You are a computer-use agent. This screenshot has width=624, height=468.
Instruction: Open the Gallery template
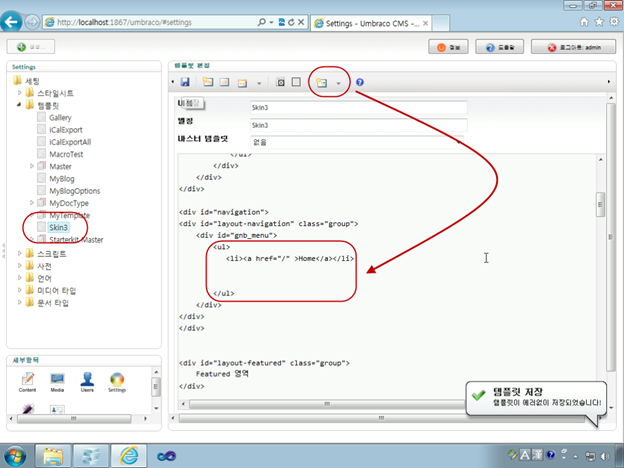[x=60, y=117]
